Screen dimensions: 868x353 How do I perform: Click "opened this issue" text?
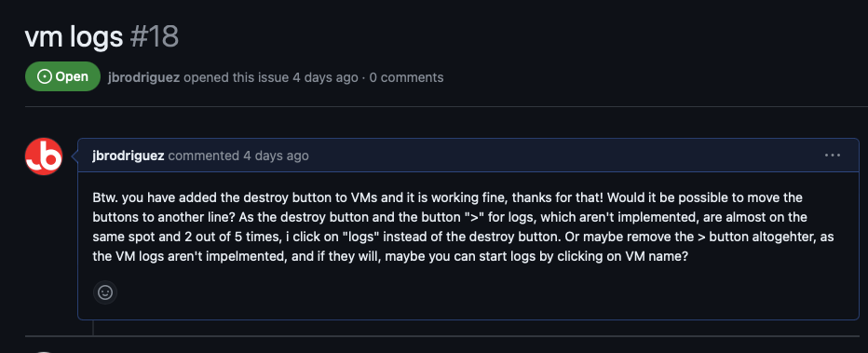pos(237,77)
